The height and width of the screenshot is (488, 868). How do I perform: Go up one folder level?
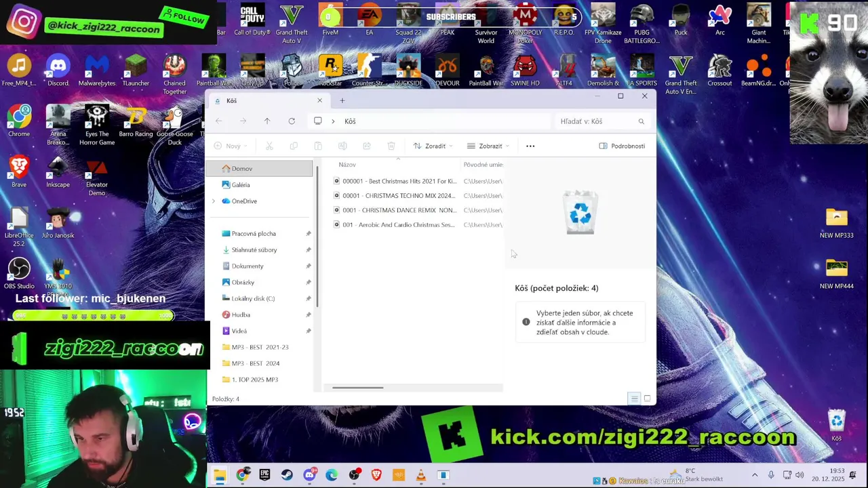click(267, 121)
